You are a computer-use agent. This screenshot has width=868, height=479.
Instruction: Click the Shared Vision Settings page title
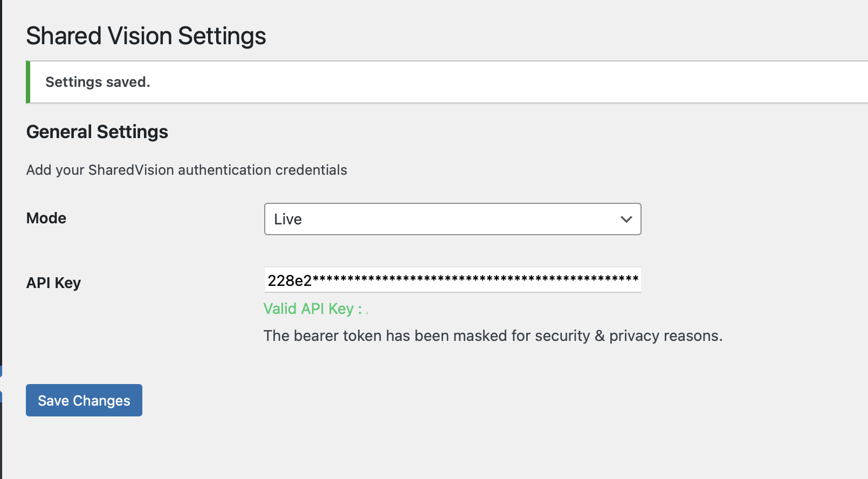[146, 36]
